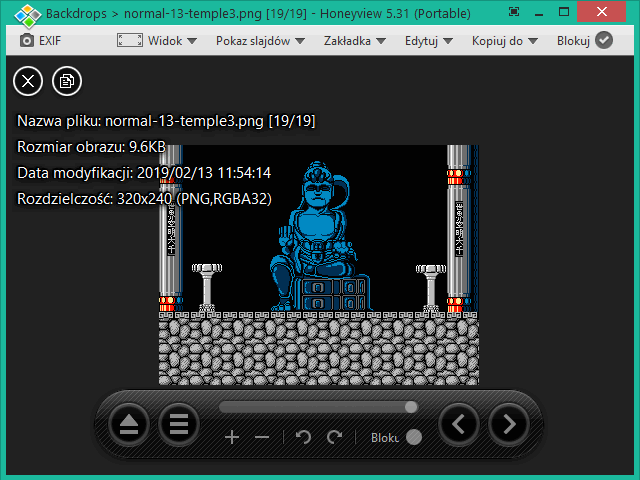
Task: Click the 'Data modyfikacji' line
Action: (x=144, y=173)
